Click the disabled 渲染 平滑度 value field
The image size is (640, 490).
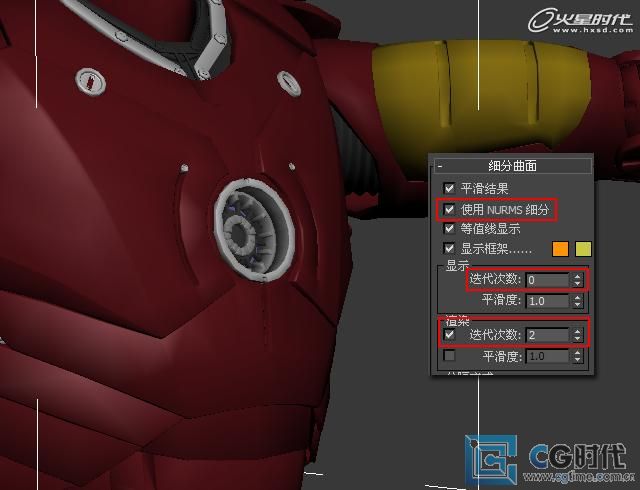pyautogui.click(x=547, y=356)
